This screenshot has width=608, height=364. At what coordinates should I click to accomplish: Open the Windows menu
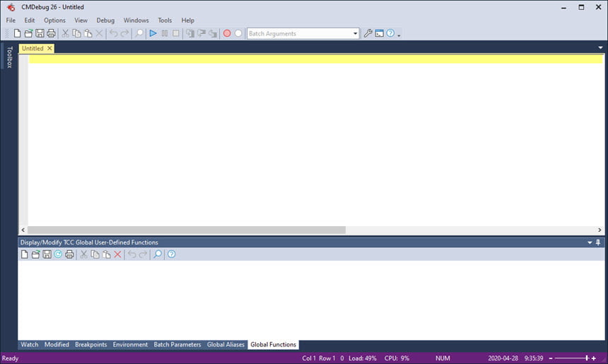click(136, 20)
